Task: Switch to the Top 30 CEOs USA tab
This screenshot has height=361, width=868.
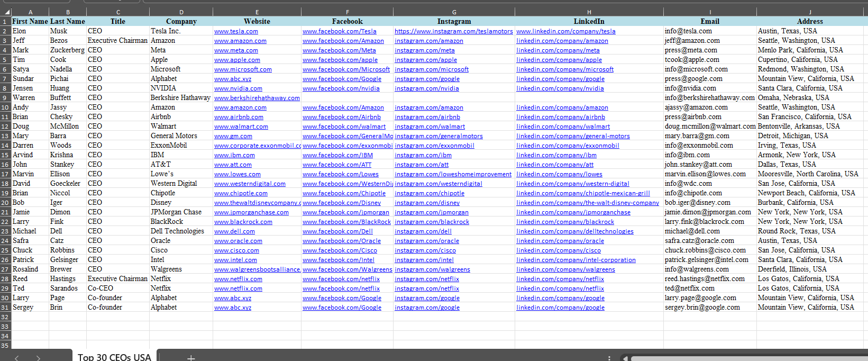Action: tap(114, 357)
